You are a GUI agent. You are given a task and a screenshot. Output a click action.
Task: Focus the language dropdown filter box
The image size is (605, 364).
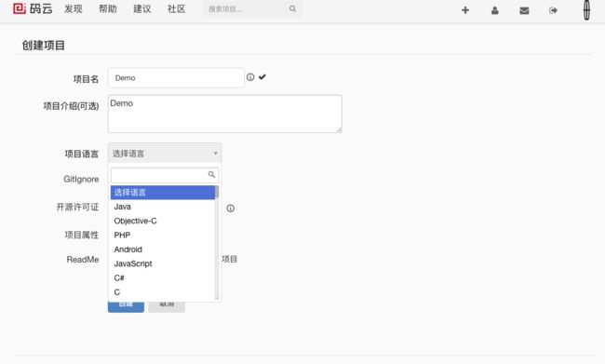pos(165,175)
